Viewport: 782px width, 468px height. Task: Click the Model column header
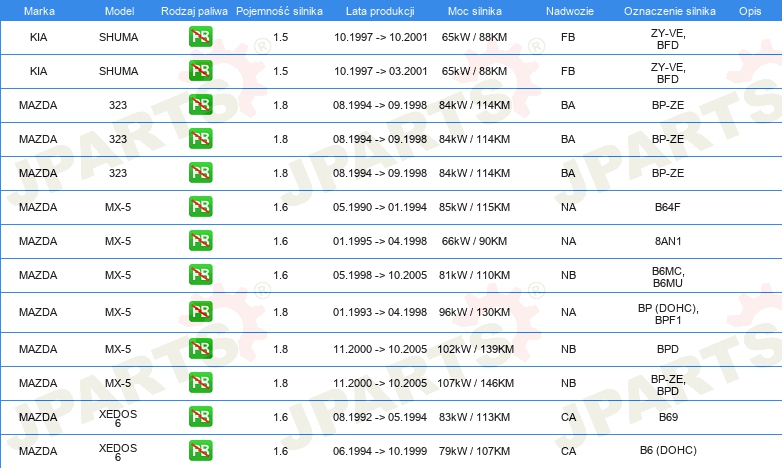[119, 11]
